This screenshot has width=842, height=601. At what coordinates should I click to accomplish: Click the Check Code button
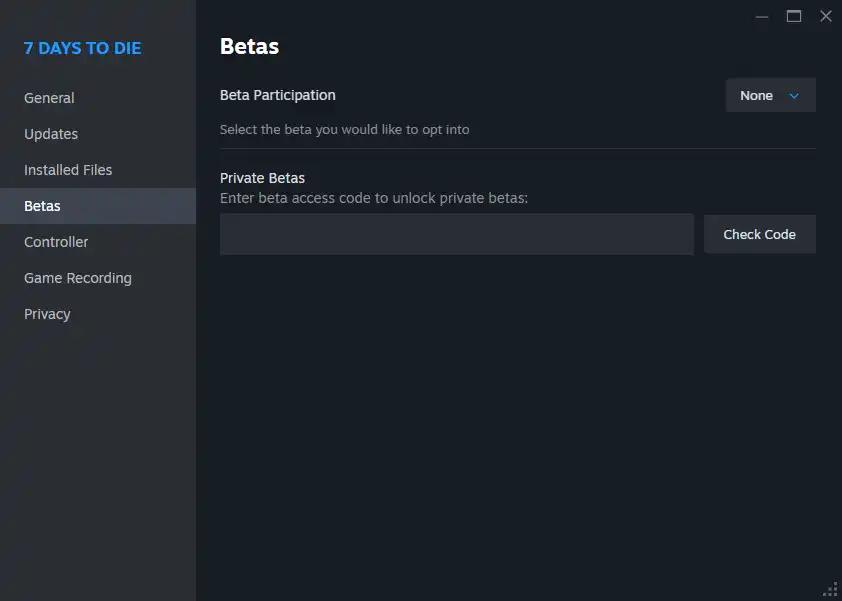pos(759,234)
